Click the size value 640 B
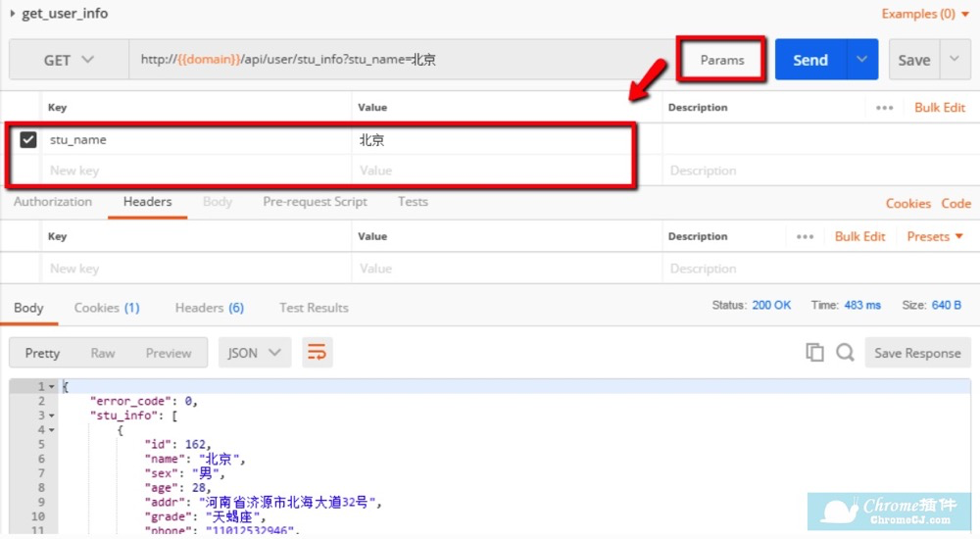Viewport: 980px width, 539px height. pos(947,305)
